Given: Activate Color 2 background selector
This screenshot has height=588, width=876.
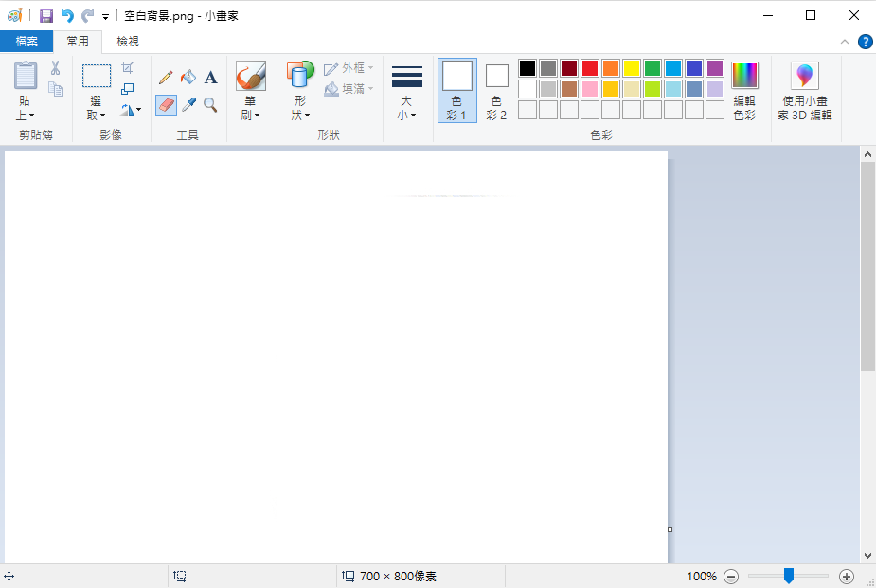Looking at the screenshot, I should pyautogui.click(x=496, y=91).
